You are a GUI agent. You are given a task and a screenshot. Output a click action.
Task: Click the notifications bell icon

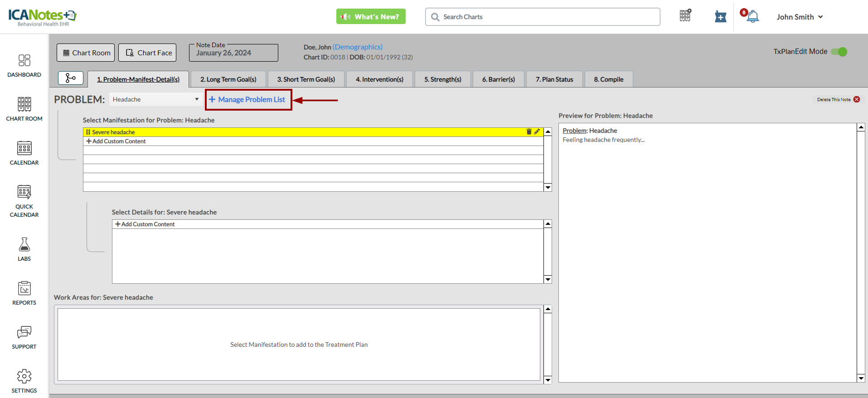coord(752,17)
